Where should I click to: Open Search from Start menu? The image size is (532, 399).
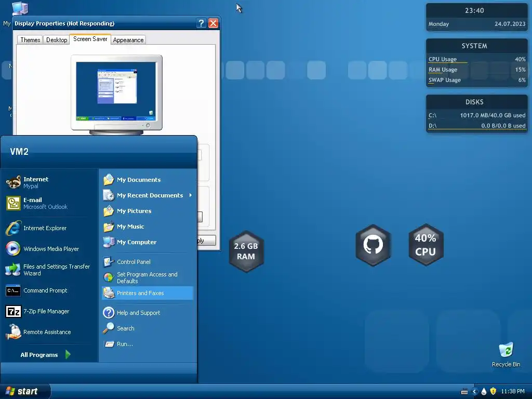click(x=147, y=328)
